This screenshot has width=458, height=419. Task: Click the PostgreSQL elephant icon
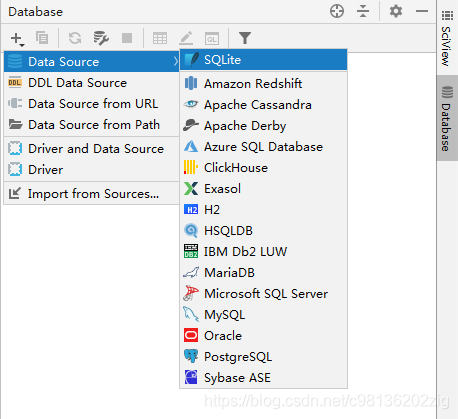[191, 356]
